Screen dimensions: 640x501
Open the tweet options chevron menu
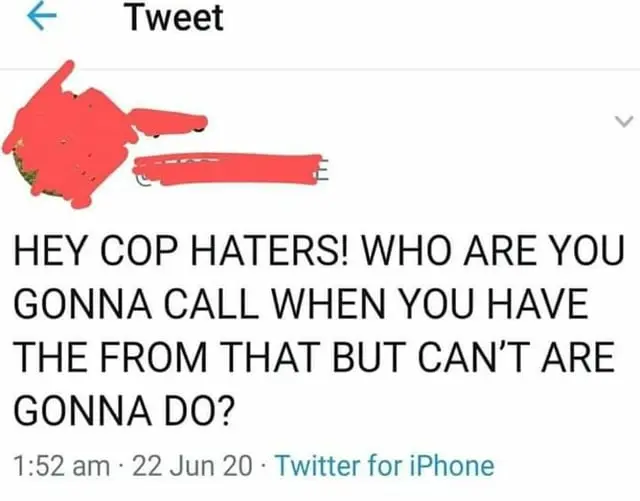pos(624,121)
